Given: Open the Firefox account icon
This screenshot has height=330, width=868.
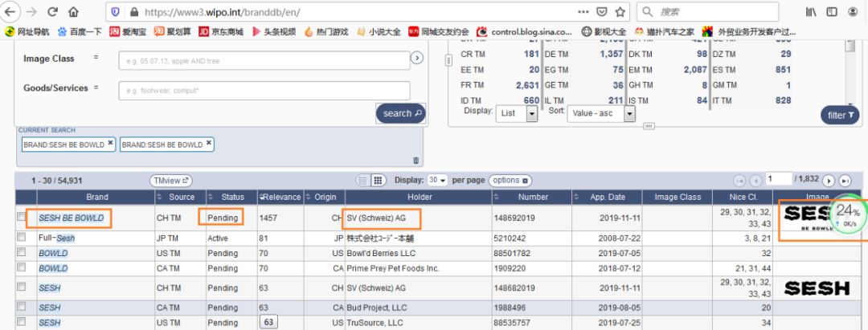Looking at the screenshot, I should pos(853,11).
